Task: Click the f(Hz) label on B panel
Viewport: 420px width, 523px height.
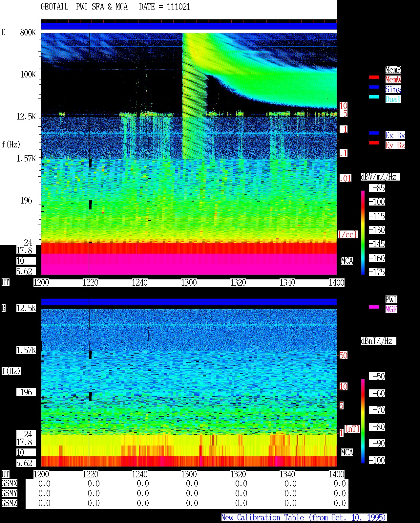Action: (11, 371)
